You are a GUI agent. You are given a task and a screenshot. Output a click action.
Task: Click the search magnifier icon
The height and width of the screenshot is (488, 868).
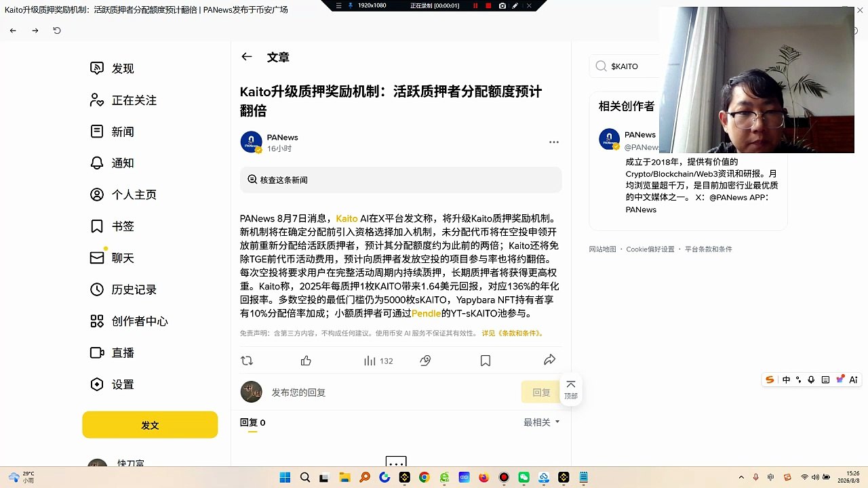coord(601,66)
